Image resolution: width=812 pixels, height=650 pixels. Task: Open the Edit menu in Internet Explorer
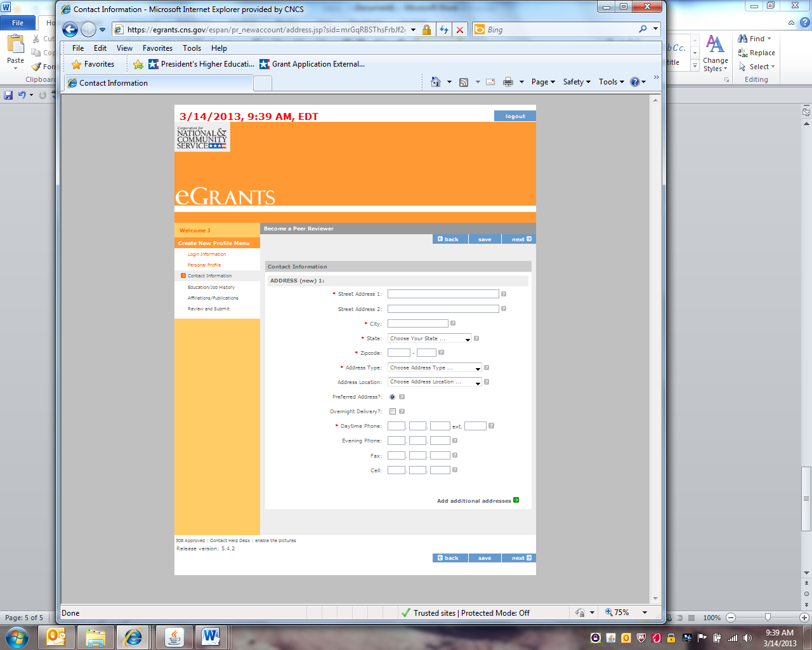tap(100, 48)
